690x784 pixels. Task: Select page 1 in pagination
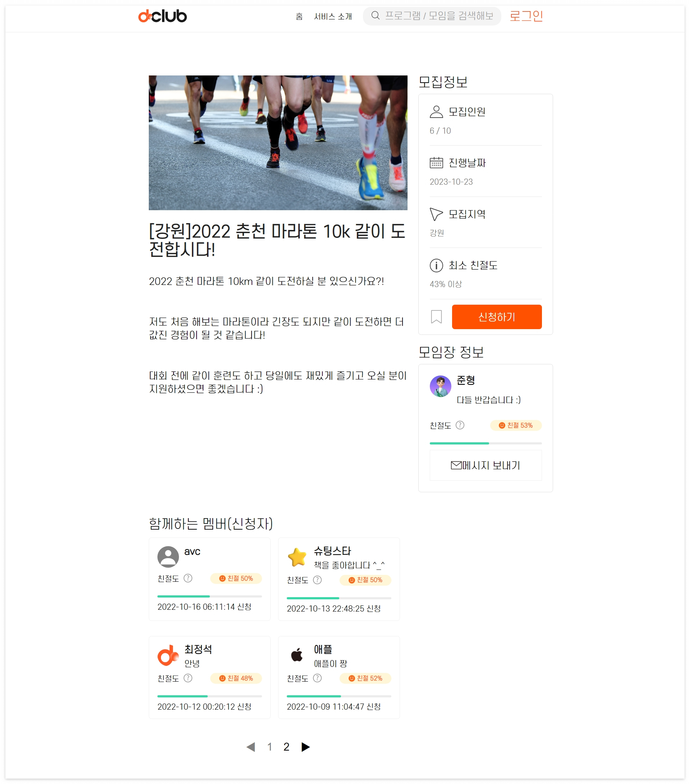tap(270, 747)
